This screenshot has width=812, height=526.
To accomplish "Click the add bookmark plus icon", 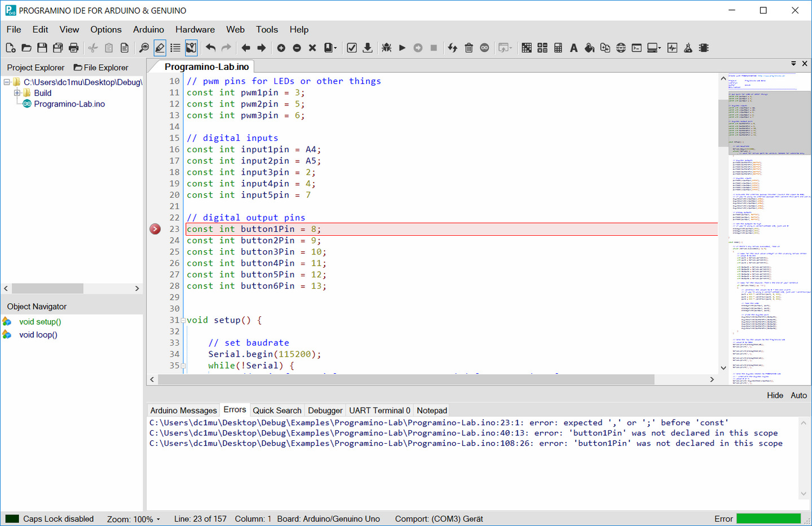I will (281, 48).
